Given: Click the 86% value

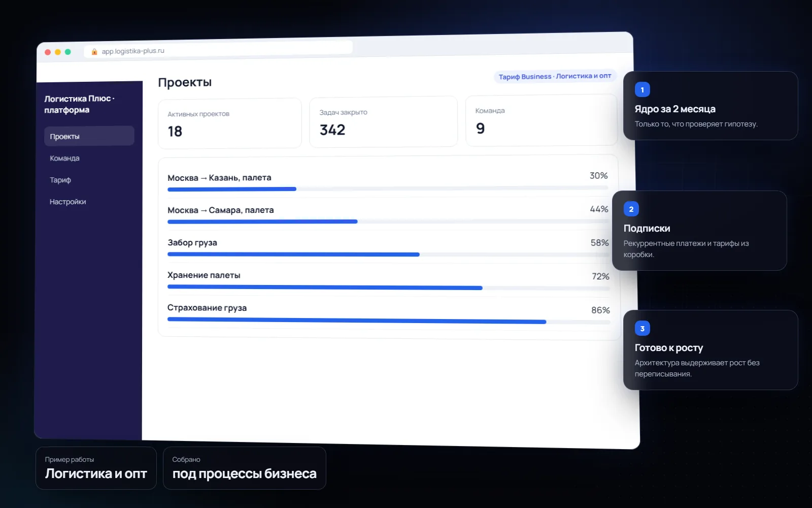Looking at the screenshot, I should click(x=600, y=310).
